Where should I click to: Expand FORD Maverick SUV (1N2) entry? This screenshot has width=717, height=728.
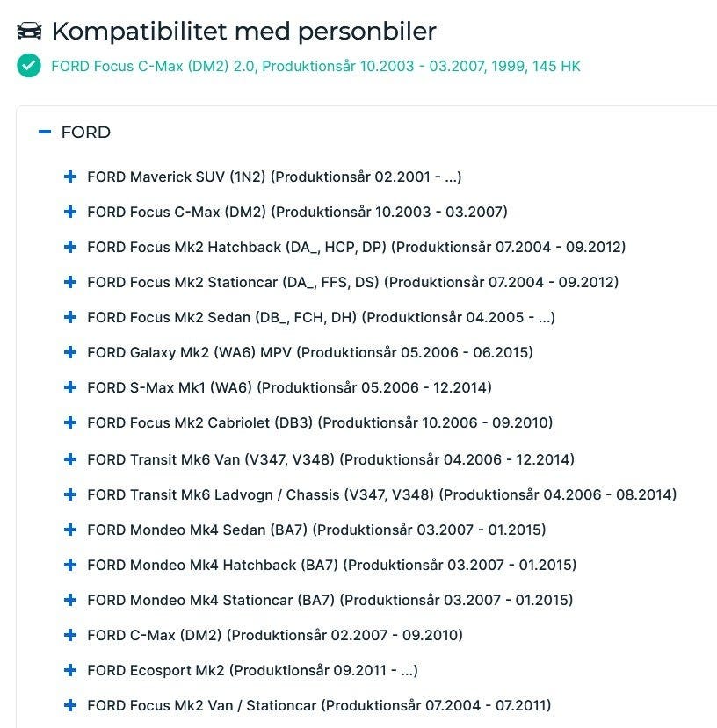pos(71,177)
